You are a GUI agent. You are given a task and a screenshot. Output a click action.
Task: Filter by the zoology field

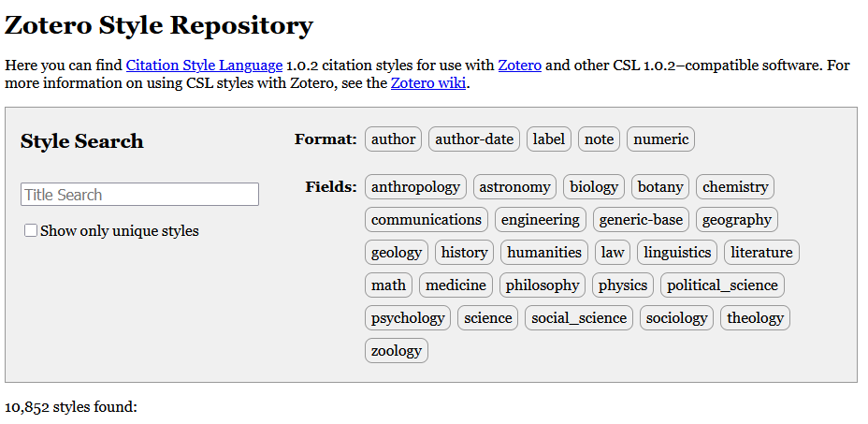point(397,350)
